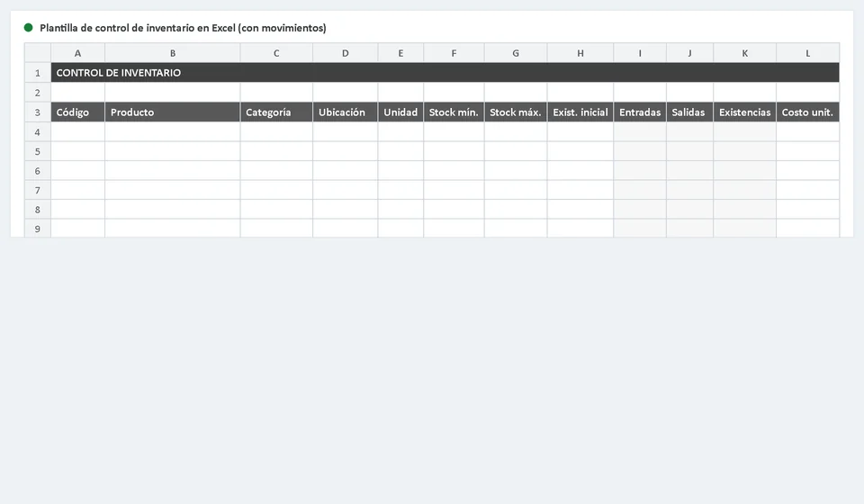This screenshot has height=504, width=864.
Task: Select row 7 header
Action: tap(38, 190)
